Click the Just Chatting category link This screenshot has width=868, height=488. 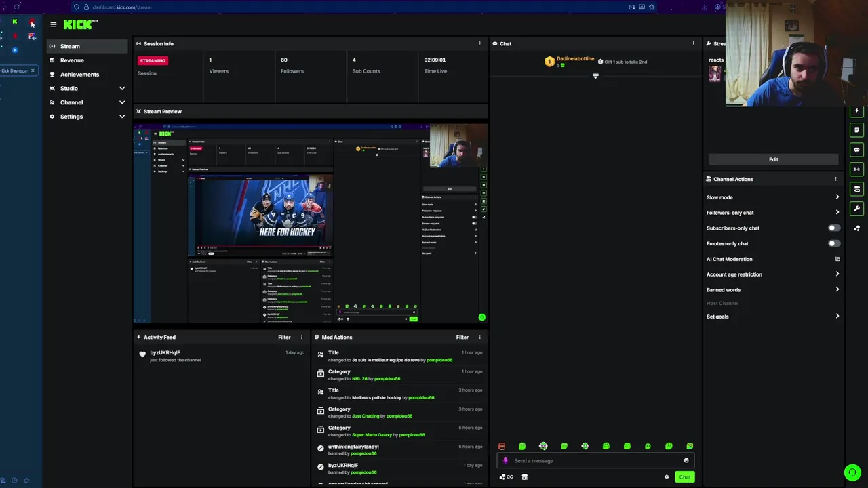point(366,416)
